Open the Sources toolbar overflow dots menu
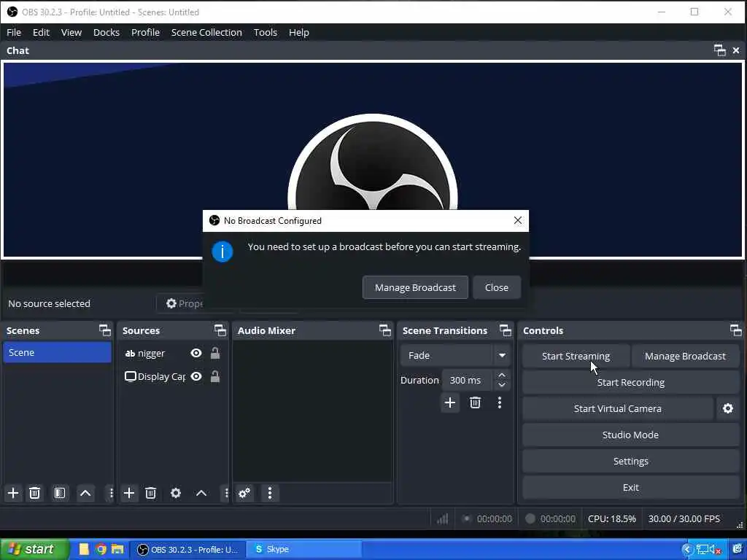 click(226, 493)
